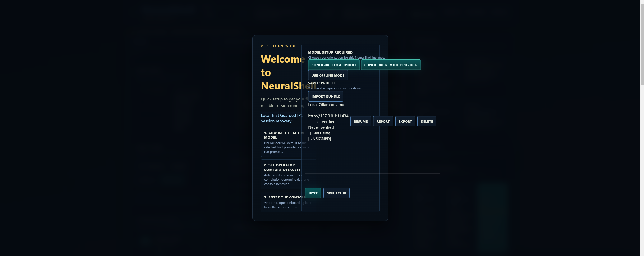Select the profile URL http://127.0.0.1:11434

tap(328, 116)
